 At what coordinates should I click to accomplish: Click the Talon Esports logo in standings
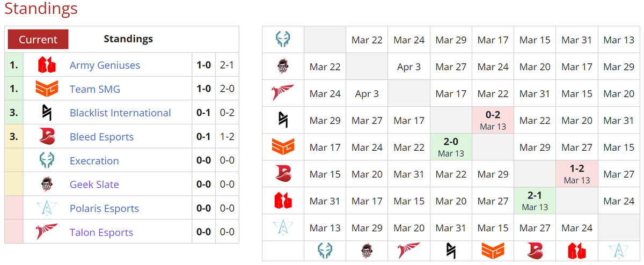(47, 232)
